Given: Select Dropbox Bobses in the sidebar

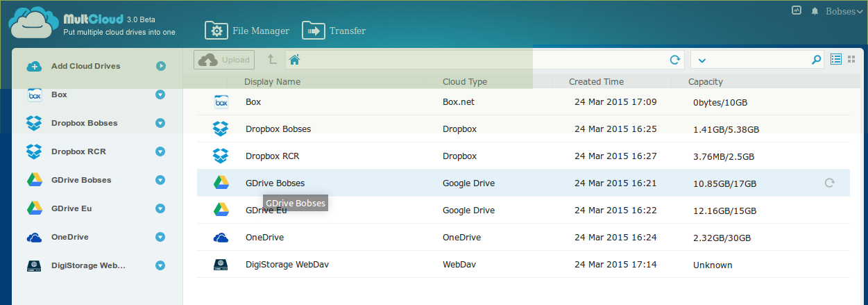Looking at the screenshot, I should pyautogui.click(x=84, y=123).
